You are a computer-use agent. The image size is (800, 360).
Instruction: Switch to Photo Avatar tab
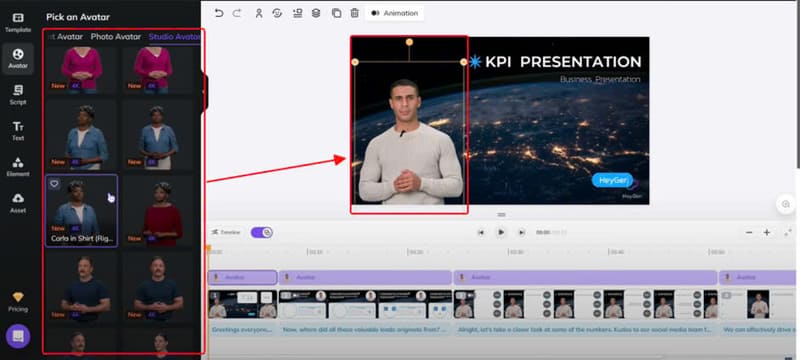click(x=116, y=37)
